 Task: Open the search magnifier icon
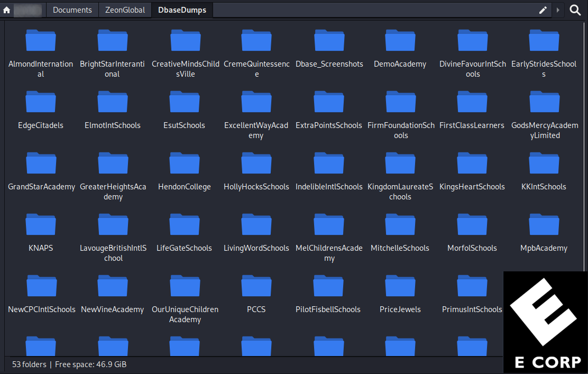point(575,10)
